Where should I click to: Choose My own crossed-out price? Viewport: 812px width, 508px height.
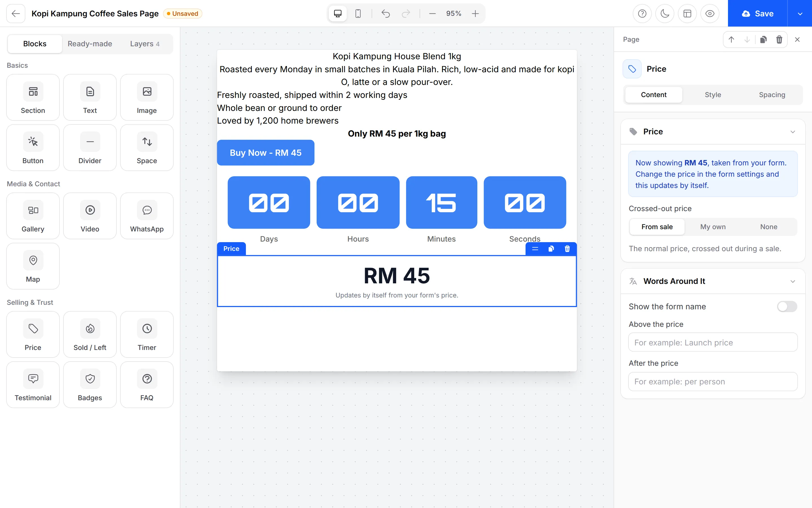pyautogui.click(x=713, y=227)
